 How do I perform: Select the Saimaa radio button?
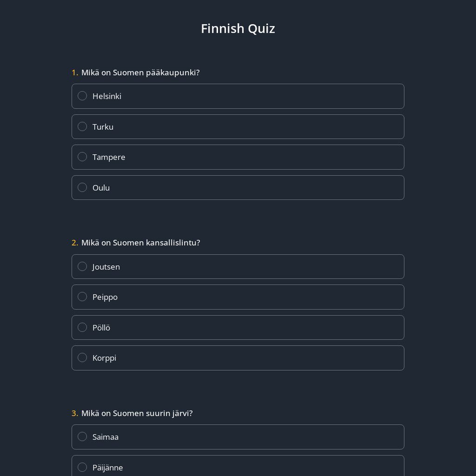click(x=82, y=436)
